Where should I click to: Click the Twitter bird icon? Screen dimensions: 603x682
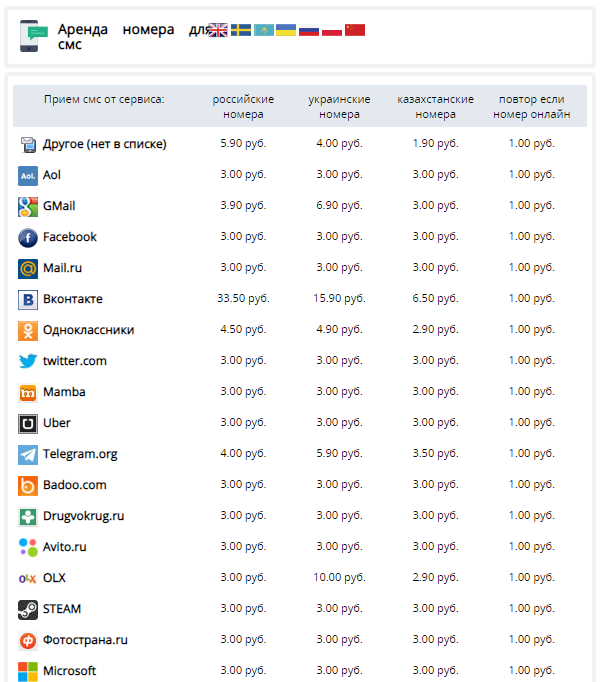[x=28, y=361]
